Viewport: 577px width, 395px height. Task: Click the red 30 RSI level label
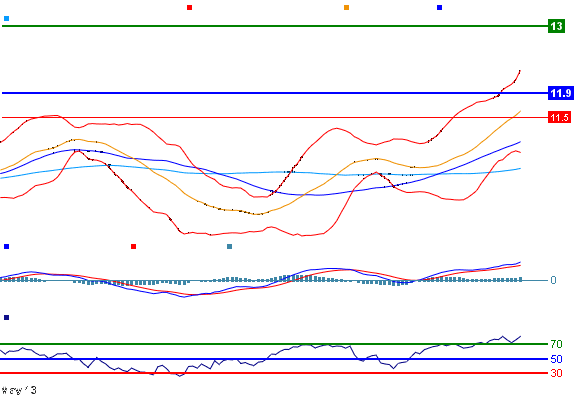pos(556,373)
